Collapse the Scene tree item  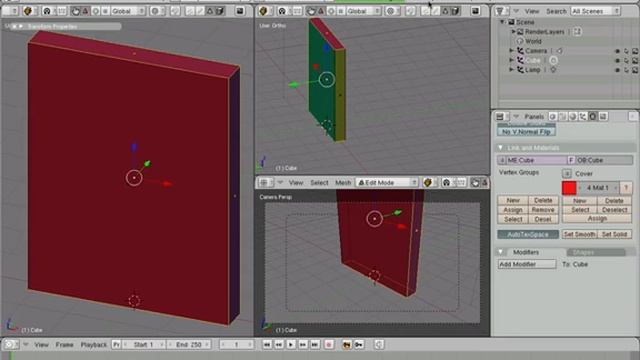point(502,22)
